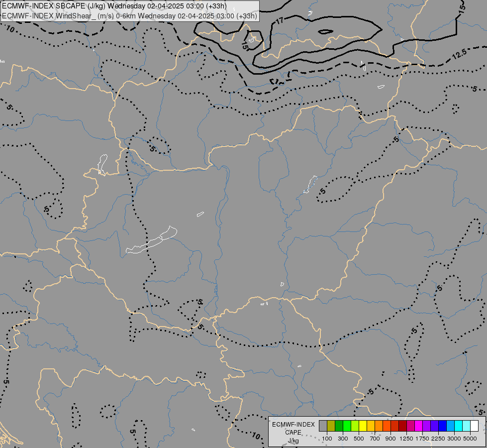Click the '17' contour label
The image size is (487, 448).
(x=280, y=21)
